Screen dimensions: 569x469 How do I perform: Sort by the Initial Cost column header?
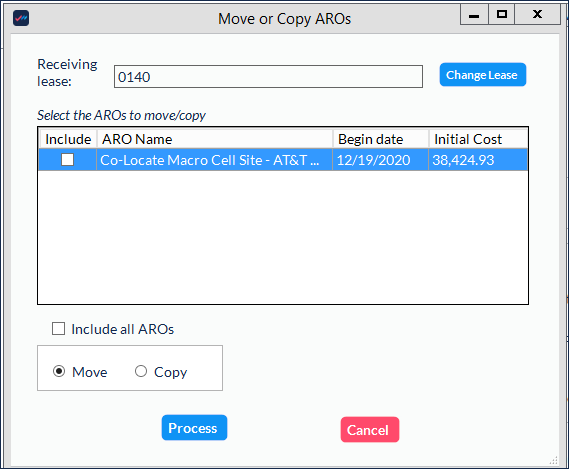[x=478, y=139]
